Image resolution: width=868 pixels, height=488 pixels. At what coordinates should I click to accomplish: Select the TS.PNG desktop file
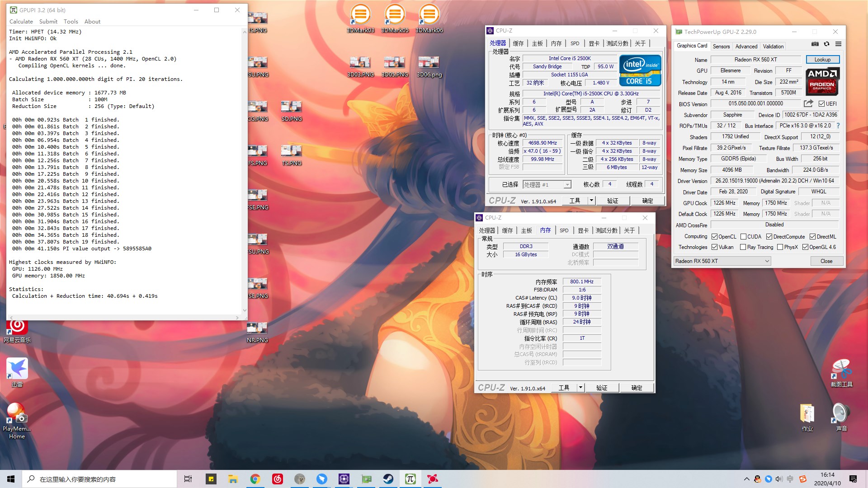[x=292, y=155]
